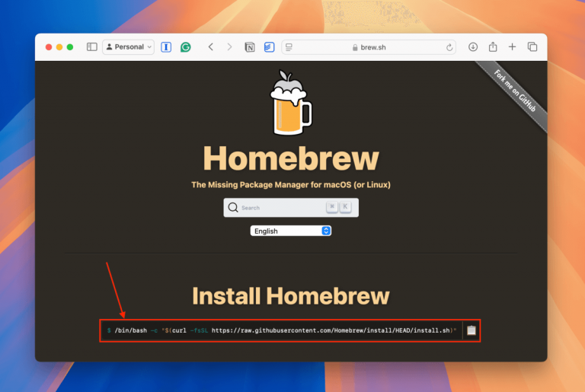
Task: Click the blue notes extension icon
Action: (x=269, y=47)
